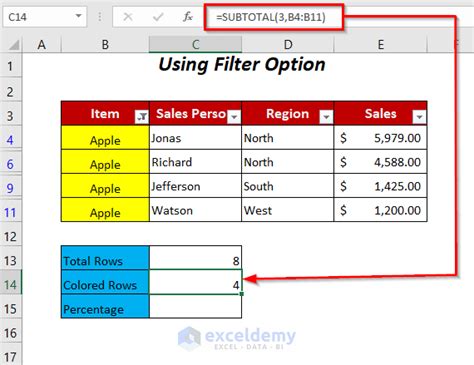Image resolution: width=474 pixels, height=365 pixels.
Task: Select the 1,425.00 sales cell
Action: 380,186
